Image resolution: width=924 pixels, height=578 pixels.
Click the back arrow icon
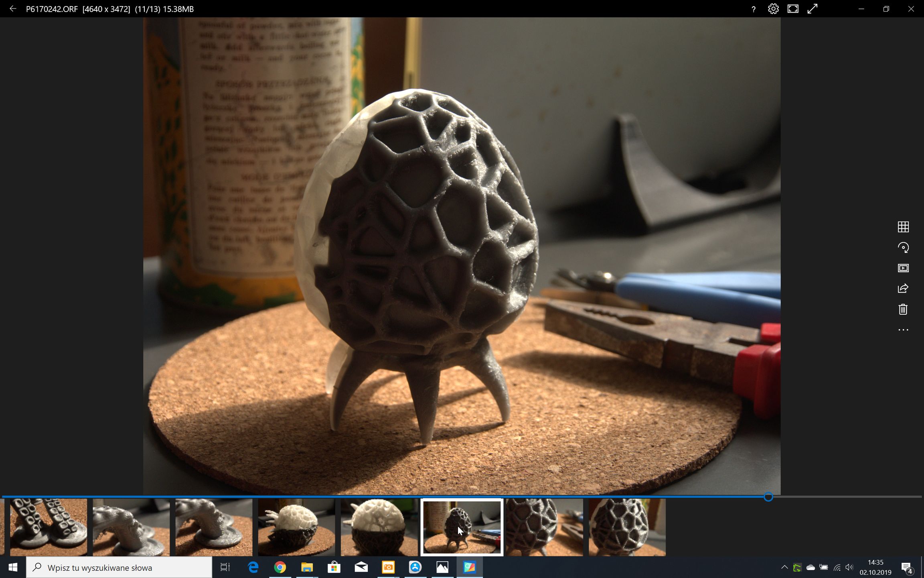click(13, 9)
